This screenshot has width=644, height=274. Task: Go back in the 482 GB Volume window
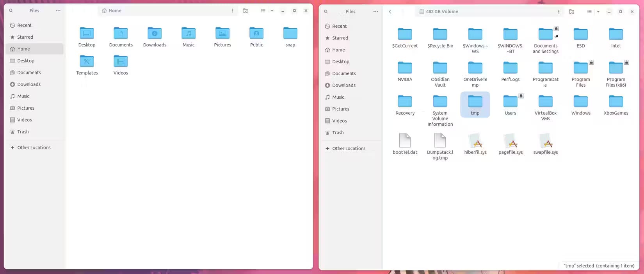pyautogui.click(x=390, y=11)
